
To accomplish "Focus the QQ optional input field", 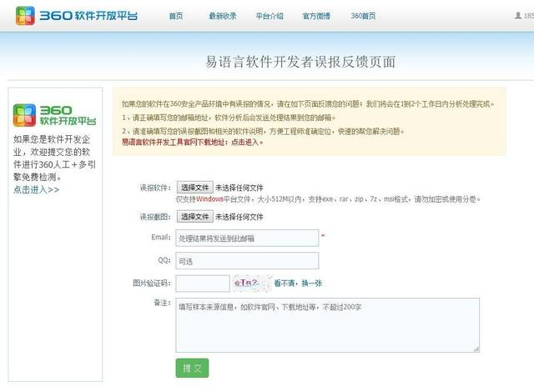I will (247, 261).
